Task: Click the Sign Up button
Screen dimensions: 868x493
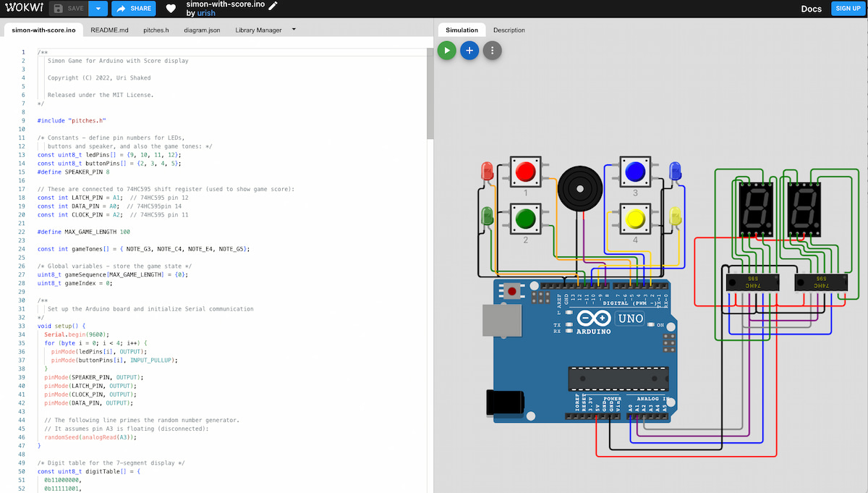Action: tap(847, 9)
